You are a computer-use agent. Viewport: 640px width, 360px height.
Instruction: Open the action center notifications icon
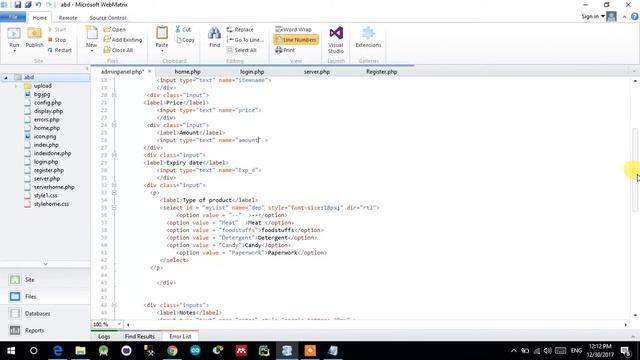coord(625,351)
